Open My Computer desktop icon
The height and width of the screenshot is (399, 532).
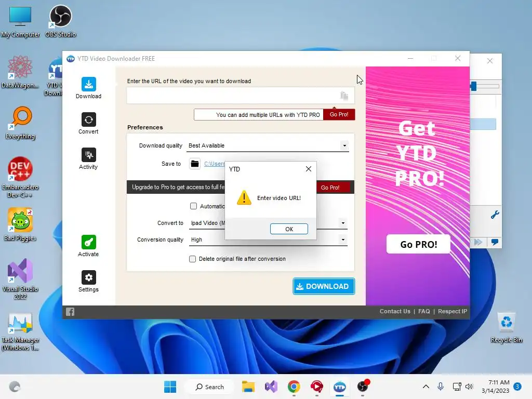(20, 22)
